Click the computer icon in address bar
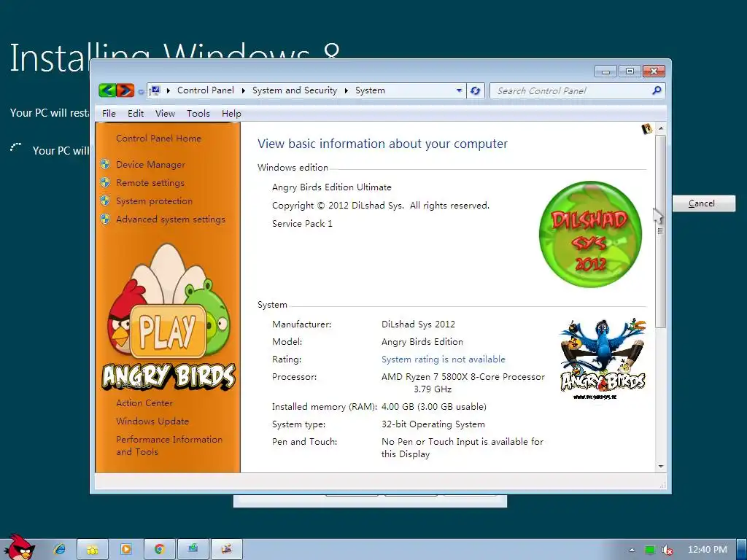This screenshot has width=747, height=560. (x=155, y=90)
